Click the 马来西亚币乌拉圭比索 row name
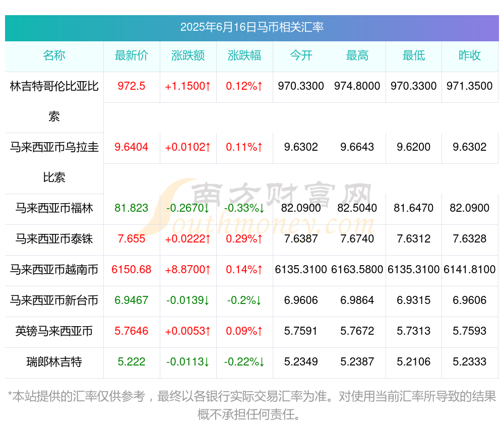This screenshot has width=504, height=430. [x=54, y=162]
